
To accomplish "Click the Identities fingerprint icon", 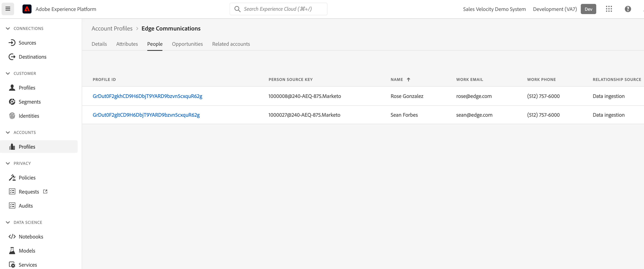I will 12,116.
